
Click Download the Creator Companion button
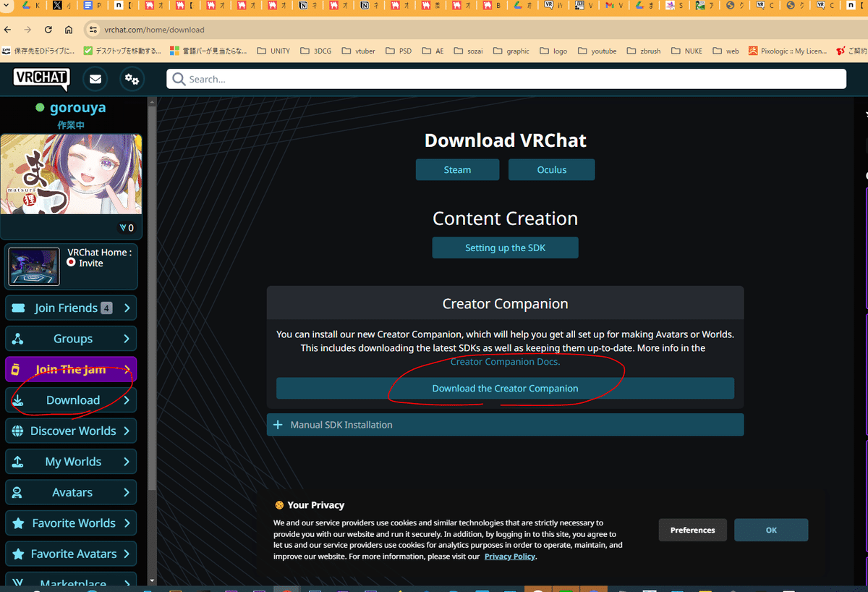pyautogui.click(x=505, y=388)
